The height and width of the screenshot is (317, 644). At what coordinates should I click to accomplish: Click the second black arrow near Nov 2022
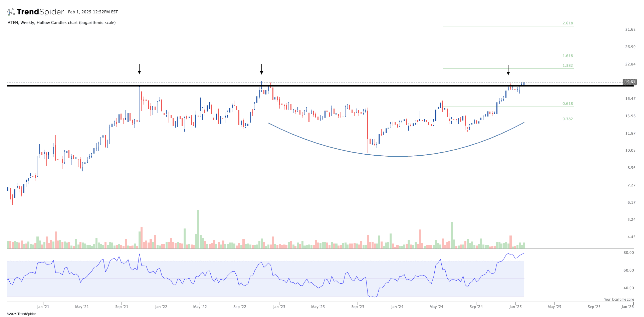262,69
